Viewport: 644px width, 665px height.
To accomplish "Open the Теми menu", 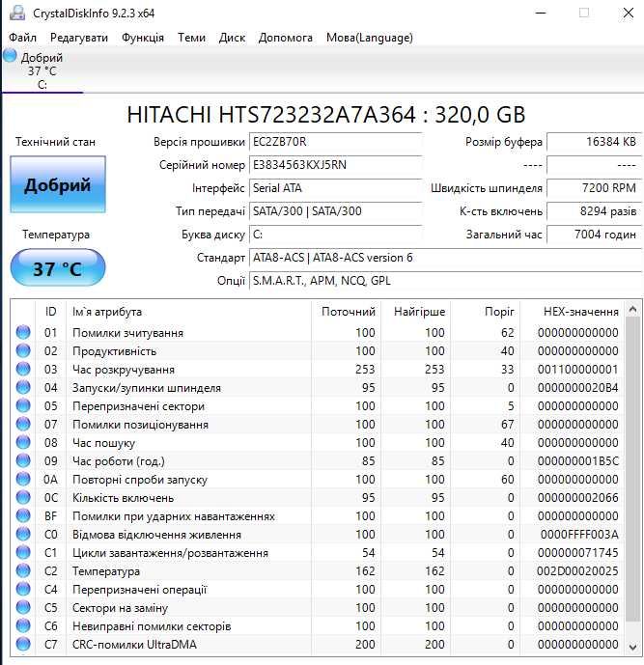I will click(x=191, y=38).
